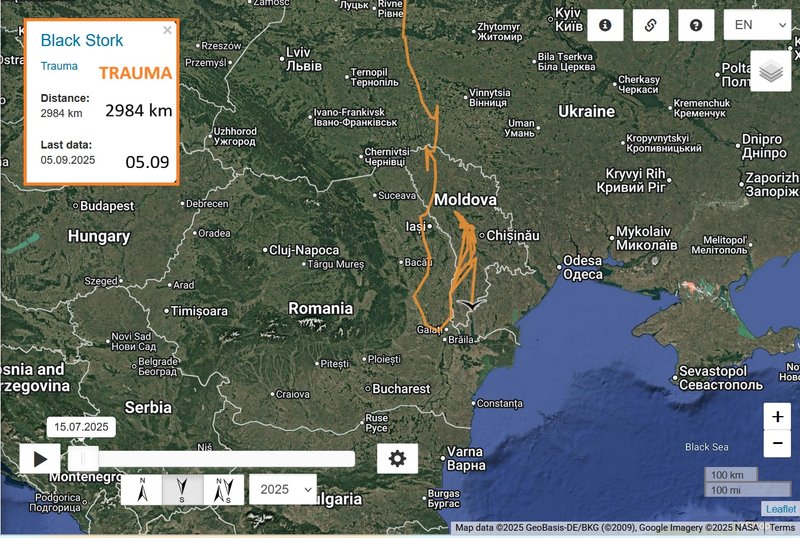800x538 pixels.
Task: Click the timeline slider handle
Action: (83, 459)
